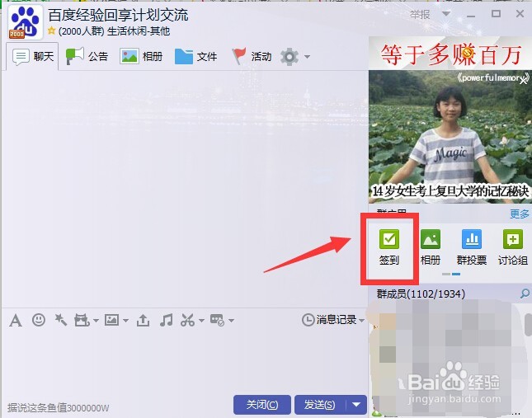Click the upload file icon
The image size is (532, 418).
pos(143,320)
